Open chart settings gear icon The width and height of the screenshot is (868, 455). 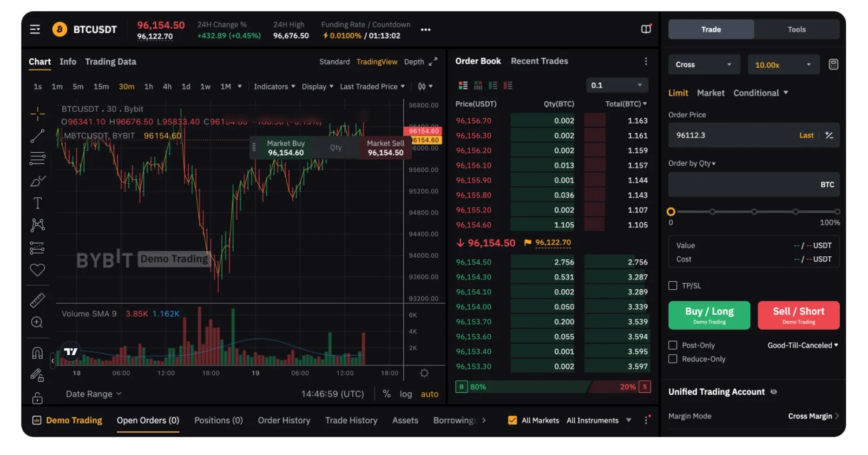point(424,373)
